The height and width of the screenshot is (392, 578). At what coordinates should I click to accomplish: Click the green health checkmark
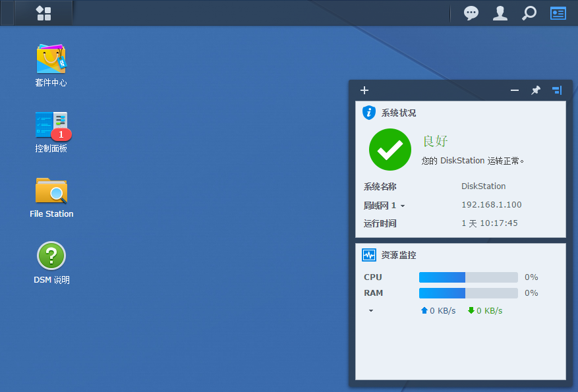390,150
